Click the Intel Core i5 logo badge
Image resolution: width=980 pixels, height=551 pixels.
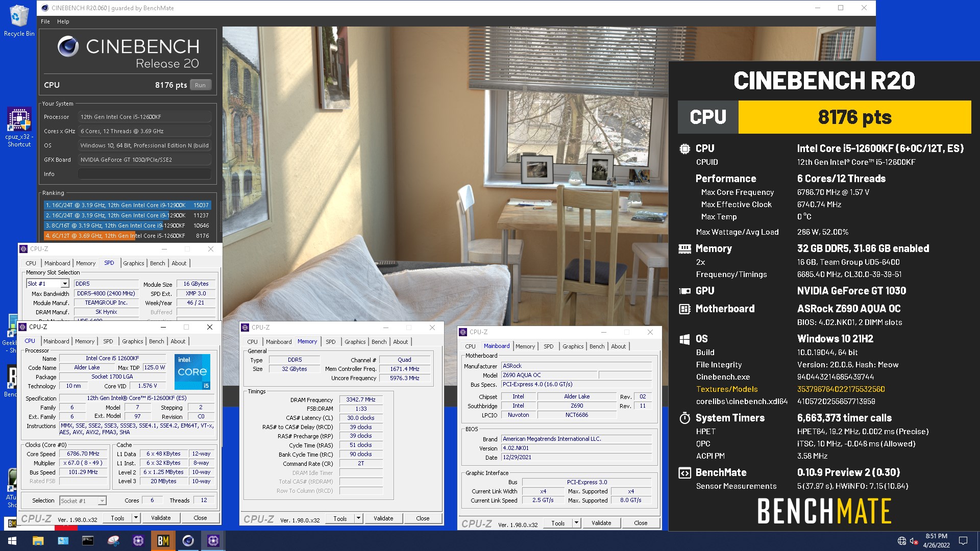click(x=192, y=371)
